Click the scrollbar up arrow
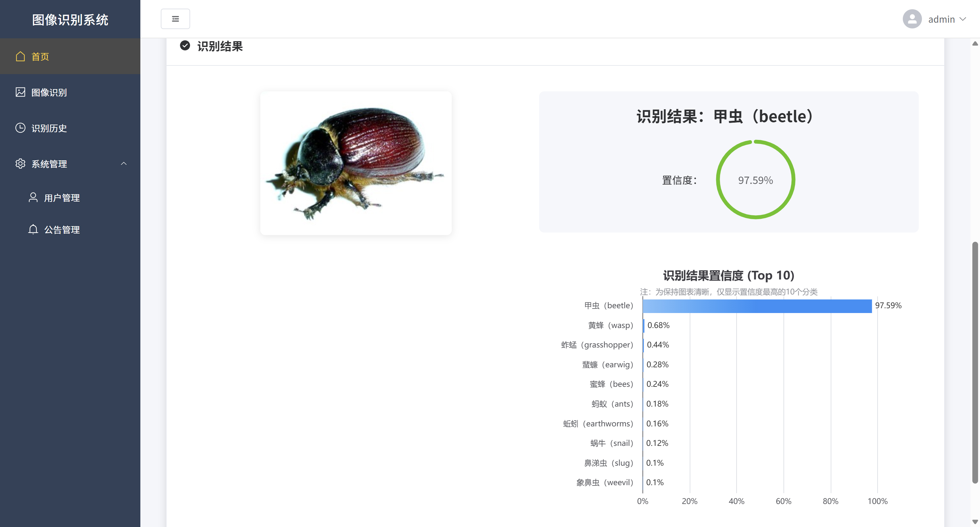 coord(975,43)
